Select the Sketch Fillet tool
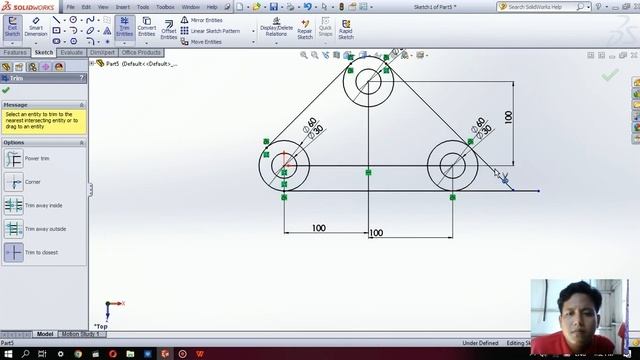 pos(90,41)
